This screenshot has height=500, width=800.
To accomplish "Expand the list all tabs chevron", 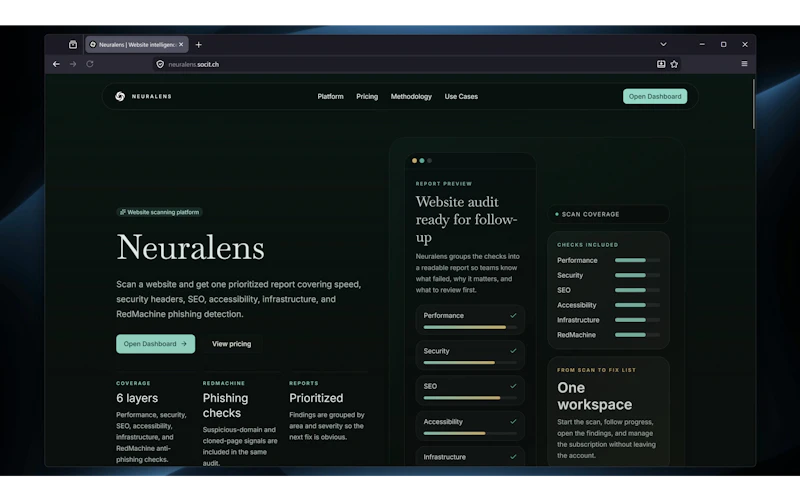I will click(663, 44).
